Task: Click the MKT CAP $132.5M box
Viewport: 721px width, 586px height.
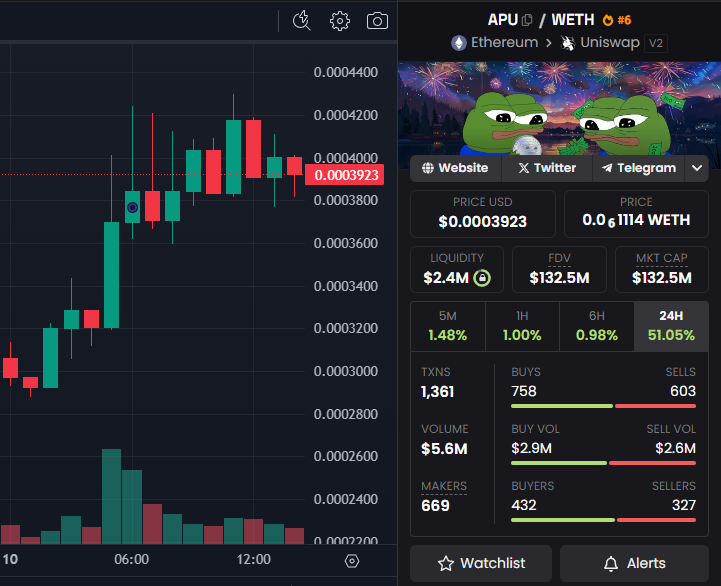Action: point(662,270)
